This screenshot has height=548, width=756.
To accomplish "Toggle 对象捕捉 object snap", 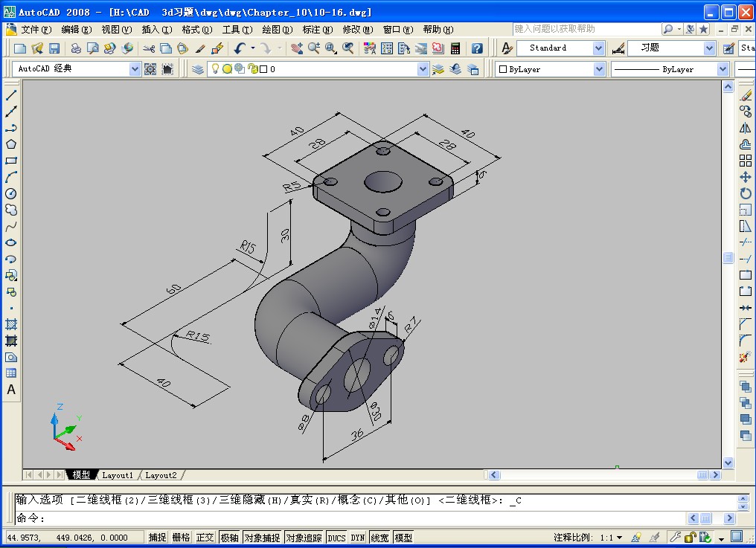I will point(262,538).
